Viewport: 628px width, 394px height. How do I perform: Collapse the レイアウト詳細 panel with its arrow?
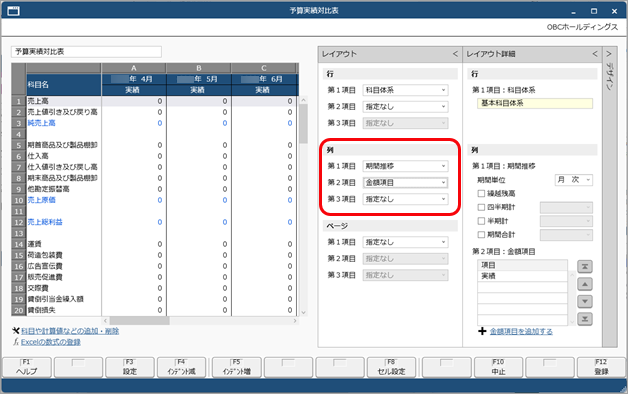[595, 54]
